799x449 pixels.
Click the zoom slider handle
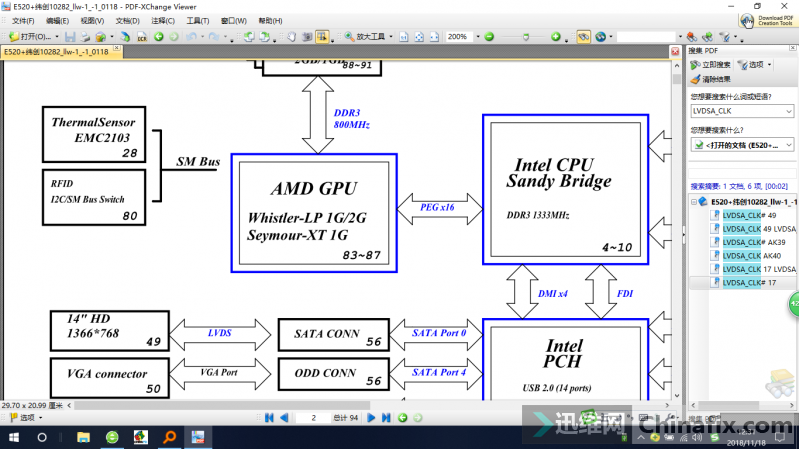tap(526, 37)
